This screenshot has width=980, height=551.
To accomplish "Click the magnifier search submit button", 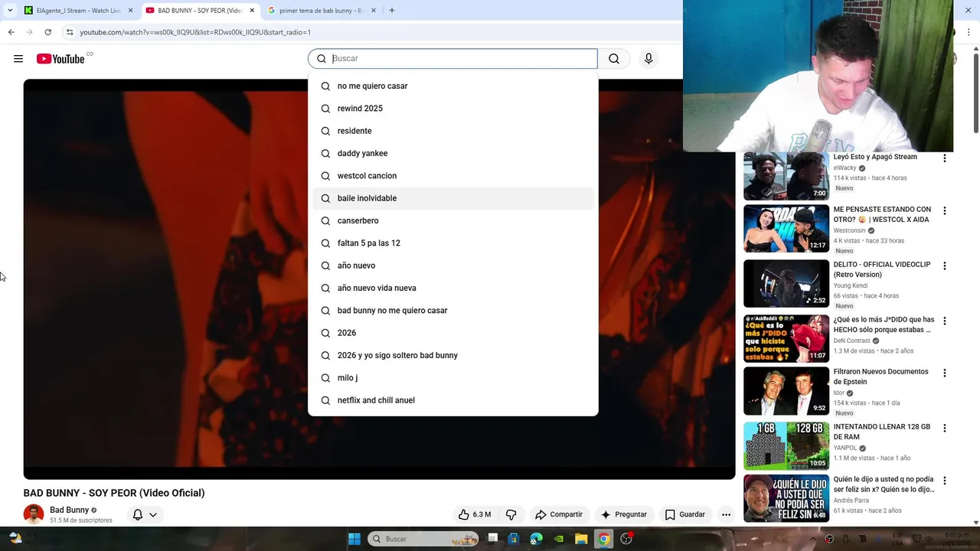I will (x=614, y=59).
